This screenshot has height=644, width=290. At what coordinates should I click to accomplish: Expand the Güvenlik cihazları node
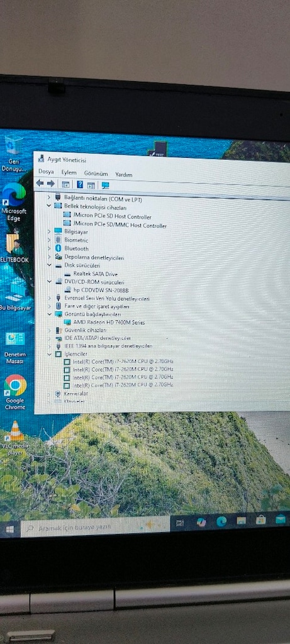click(x=49, y=330)
